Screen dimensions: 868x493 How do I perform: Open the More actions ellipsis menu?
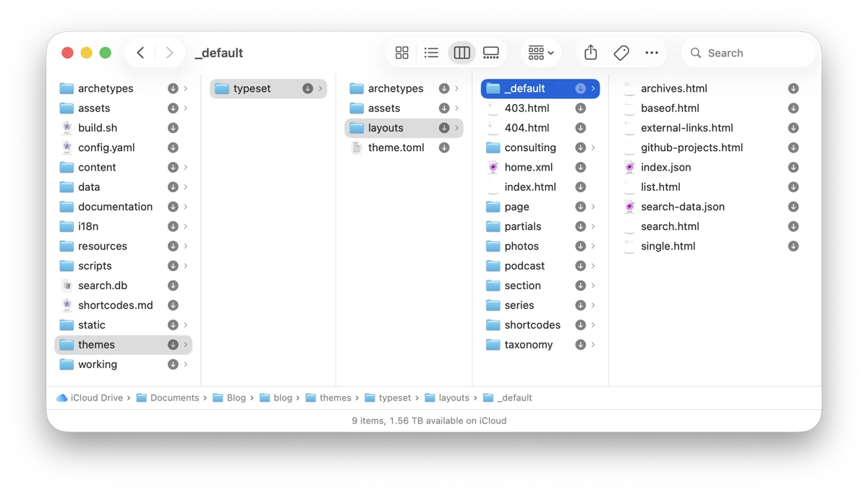point(651,53)
